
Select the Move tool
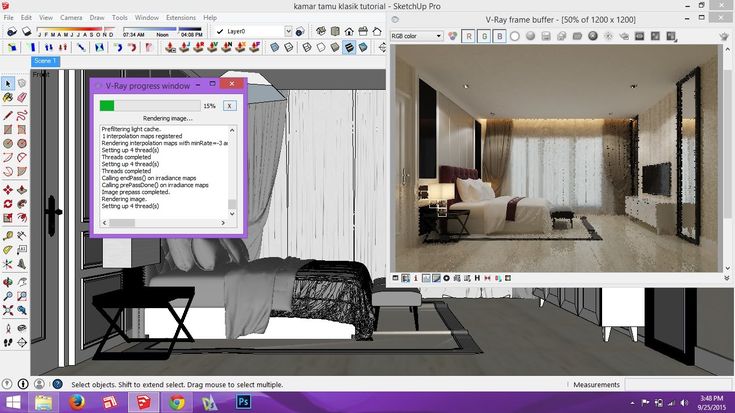(8, 190)
